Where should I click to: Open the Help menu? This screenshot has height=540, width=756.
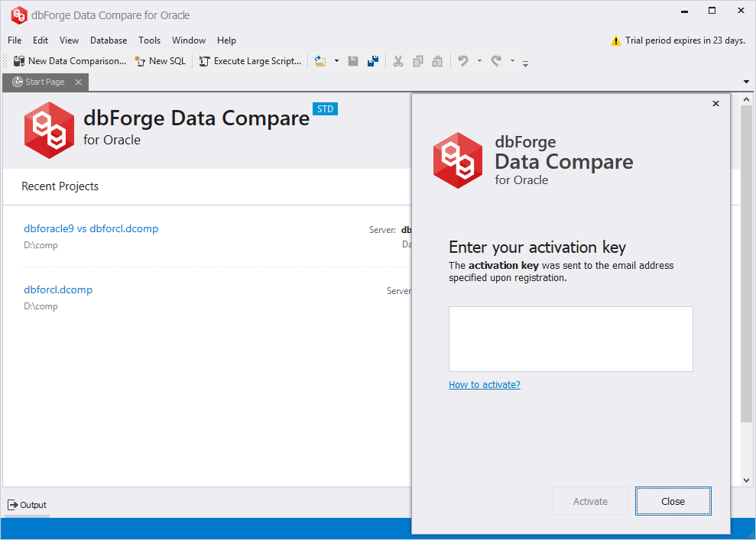226,40
